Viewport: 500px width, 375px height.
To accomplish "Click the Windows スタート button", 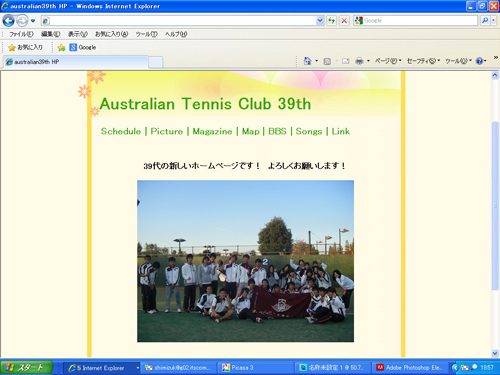I will point(27,368).
